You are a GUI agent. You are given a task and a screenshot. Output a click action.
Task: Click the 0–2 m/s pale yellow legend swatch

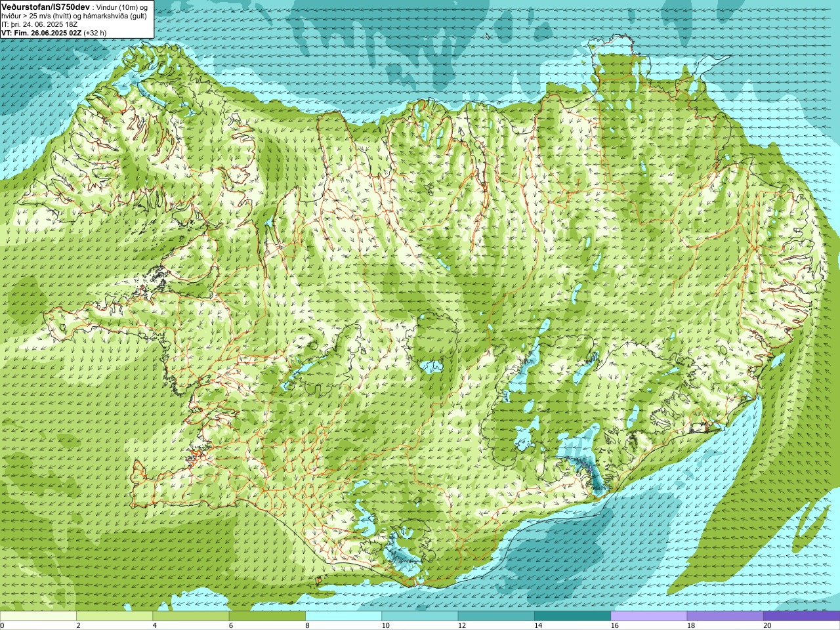point(38,616)
